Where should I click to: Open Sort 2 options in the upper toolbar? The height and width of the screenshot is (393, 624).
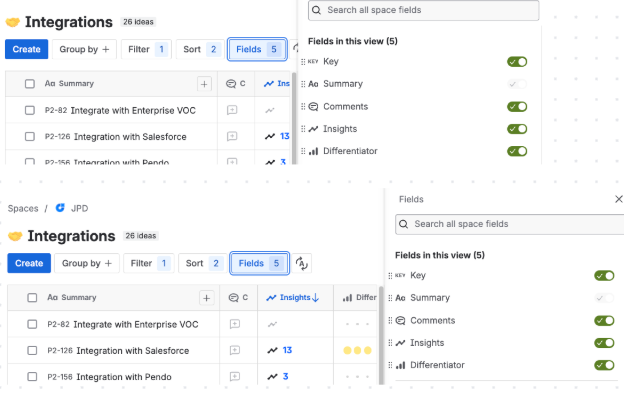click(200, 49)
